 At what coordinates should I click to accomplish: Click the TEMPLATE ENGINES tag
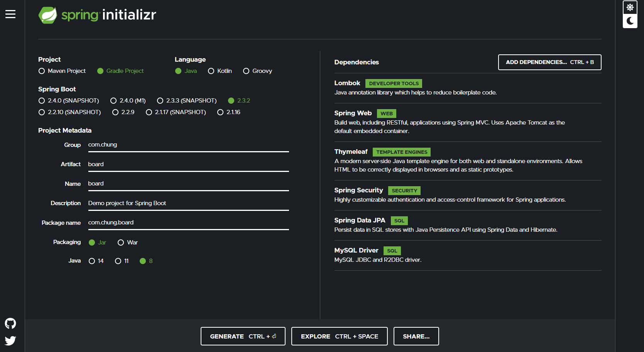(402, 152)
